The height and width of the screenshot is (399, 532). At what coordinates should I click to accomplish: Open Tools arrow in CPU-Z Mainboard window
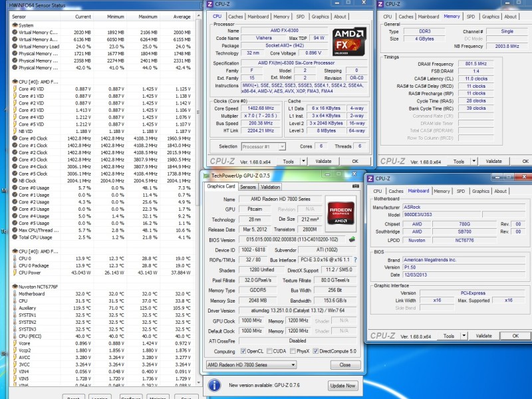[x=464, y=336]
